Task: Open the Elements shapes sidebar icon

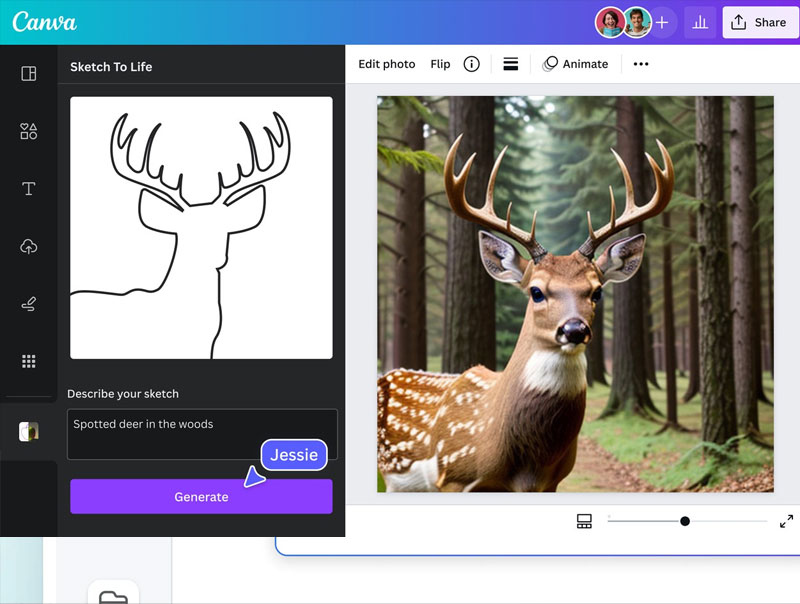Action: (x=28, y=131)
